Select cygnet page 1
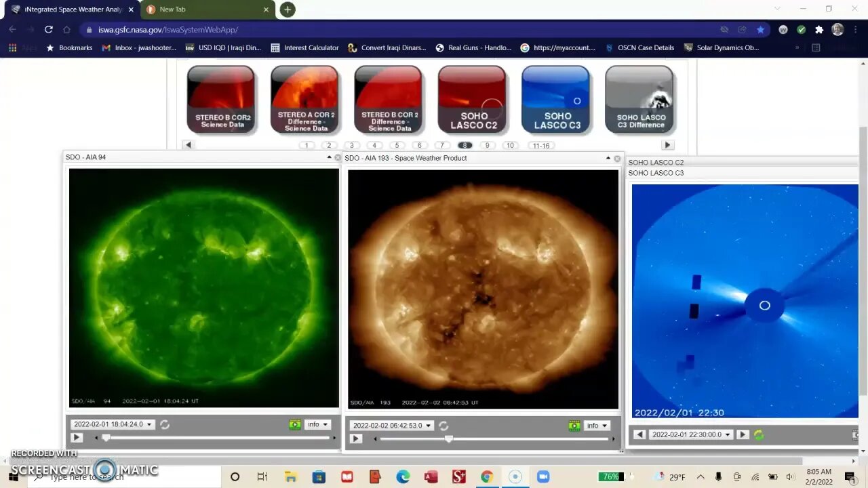 307,146
